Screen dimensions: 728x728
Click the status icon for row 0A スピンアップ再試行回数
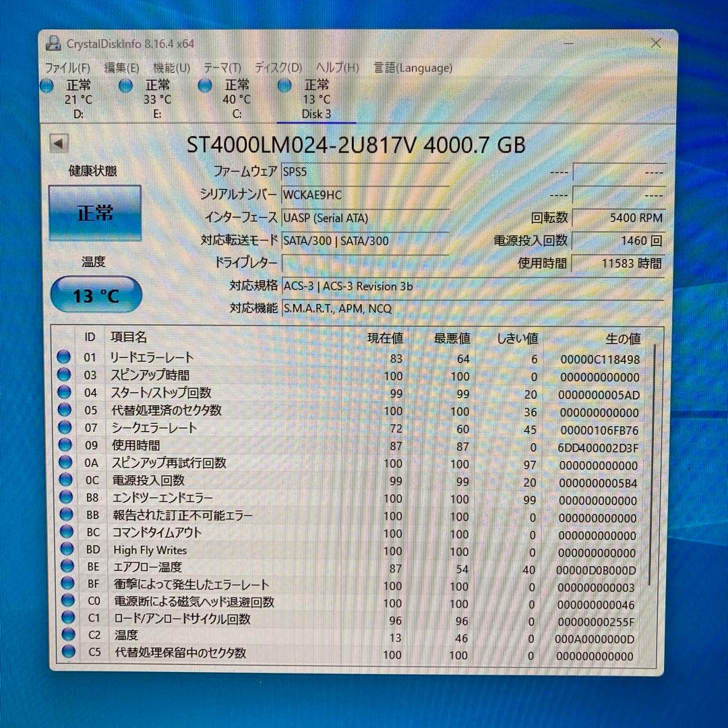65,462
